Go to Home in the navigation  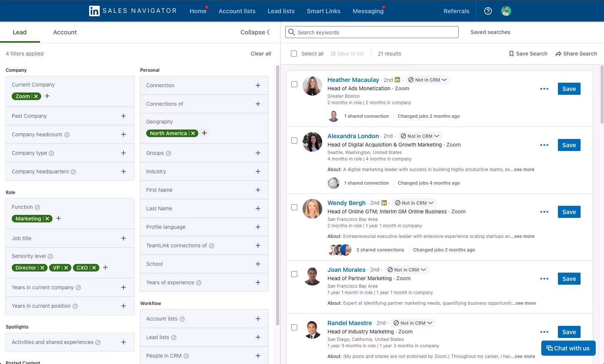[x=198, y=11]
